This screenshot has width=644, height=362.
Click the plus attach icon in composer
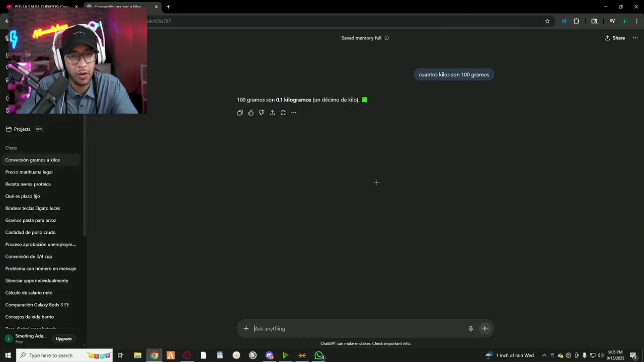pos(246,329)
